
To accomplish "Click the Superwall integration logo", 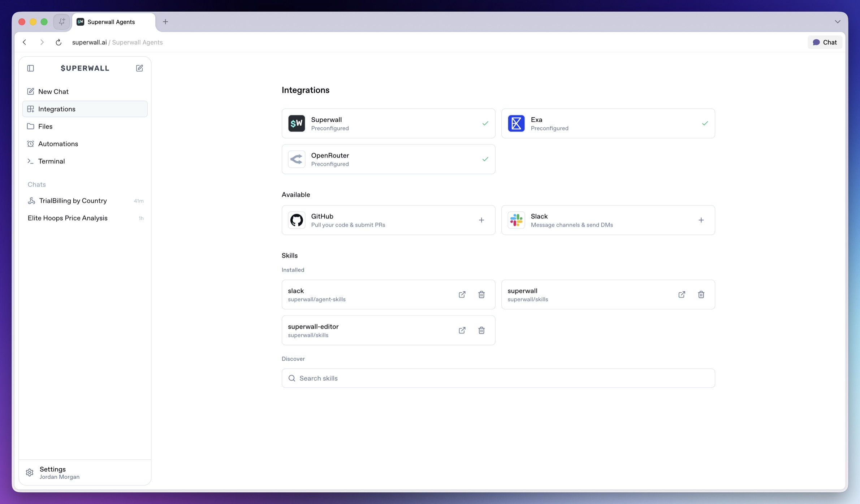I will (x=297, y=123).
